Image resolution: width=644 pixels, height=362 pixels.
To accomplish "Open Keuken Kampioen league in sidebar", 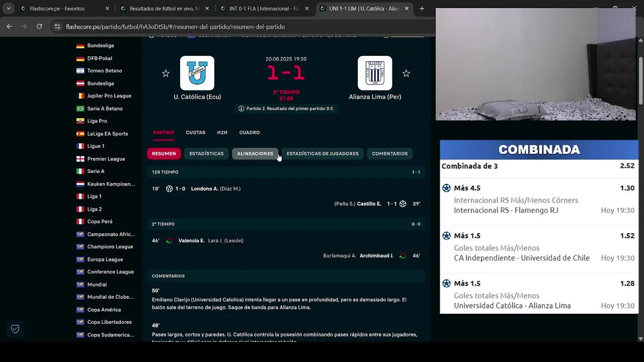I will click(x=111, y=184).
